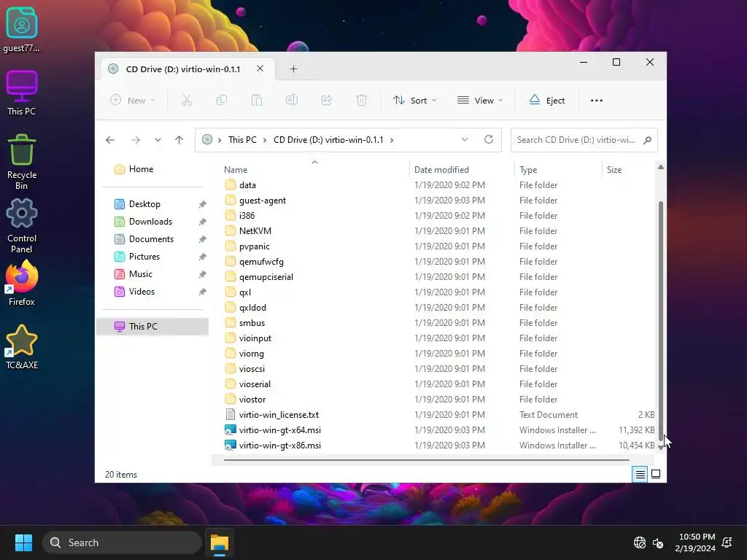Viewport: 747px width, 560px height.
Task: Go forward with the right arrow
Action: point(135,140)
